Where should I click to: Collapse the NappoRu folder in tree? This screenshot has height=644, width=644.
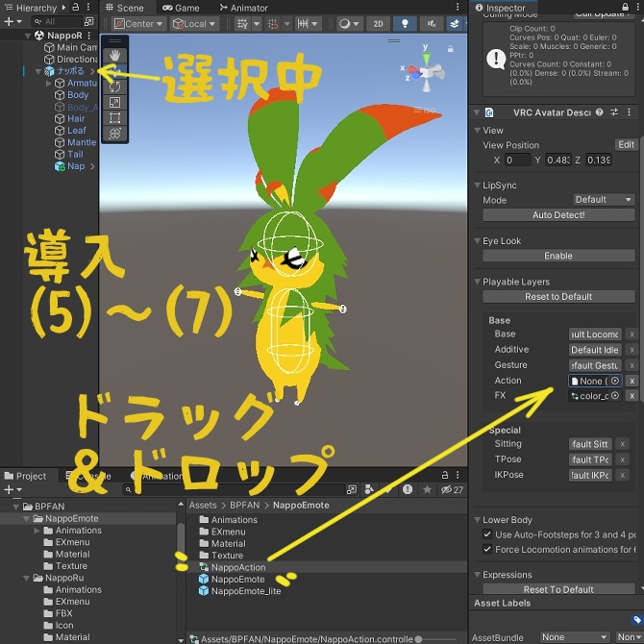pyautogui.click(x=26, y=578)
